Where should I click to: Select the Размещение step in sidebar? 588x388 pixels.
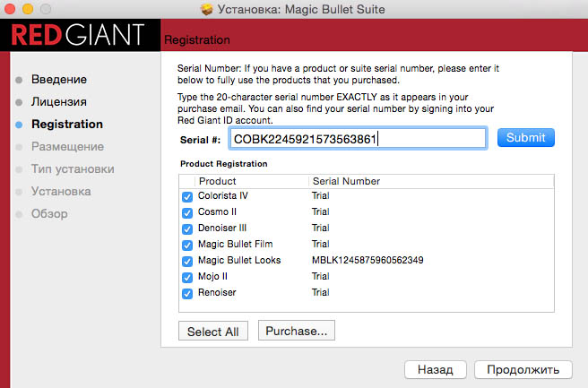click(67, 147)
